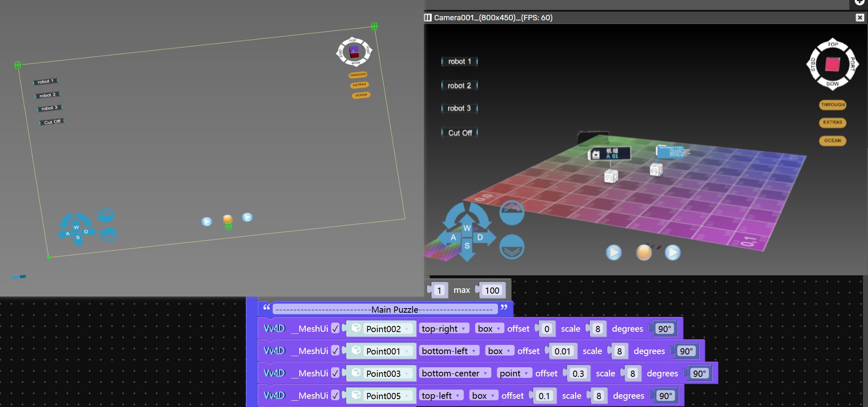Toggle the MeshUi checkbox in Point002 row

pos(335,328)
